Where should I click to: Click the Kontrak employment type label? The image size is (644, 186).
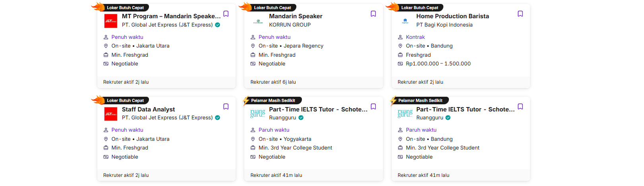tap(415, 37)
